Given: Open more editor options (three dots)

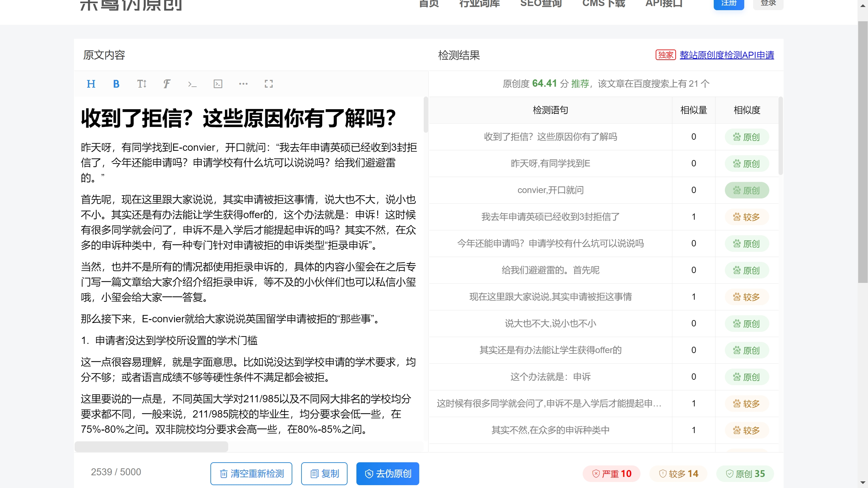Looking at the screenshot, I should (x=243, y=84).
